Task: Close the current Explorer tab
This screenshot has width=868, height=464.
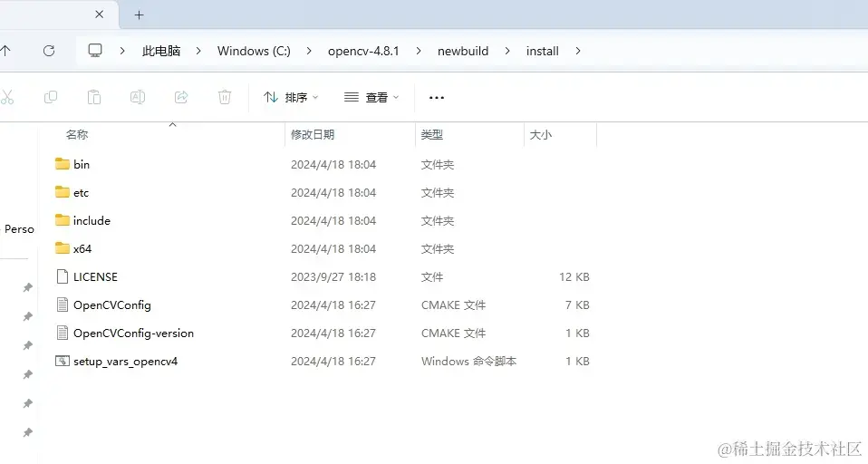Action: click(x=99, y=14)
